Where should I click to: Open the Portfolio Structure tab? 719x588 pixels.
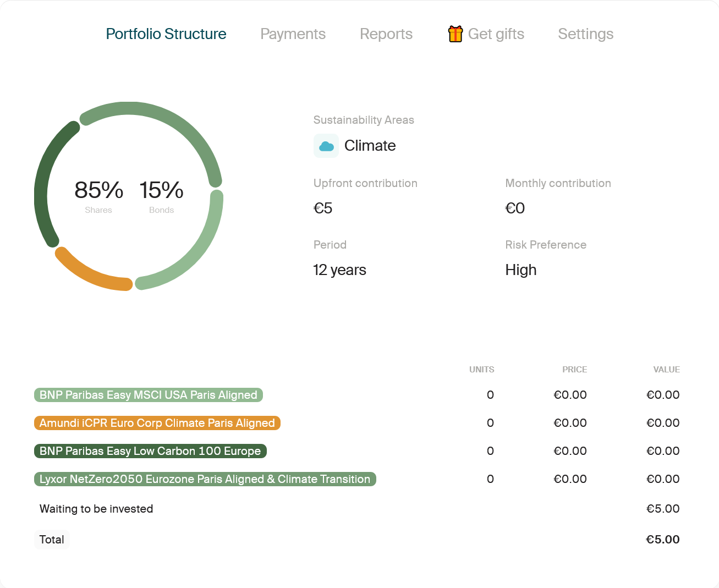coord(166,34)
